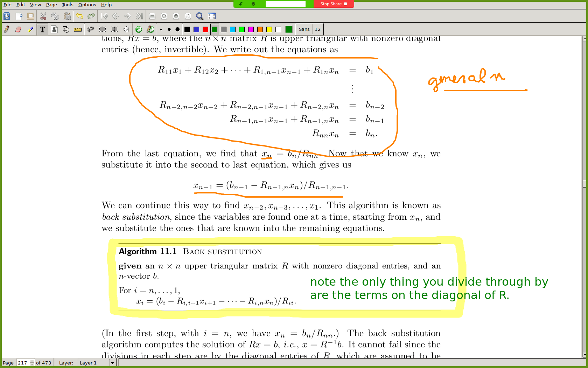Select the Eraser tool
Image resolution: width=588 pixels, height=368 pixels.
tap(18, 29)
